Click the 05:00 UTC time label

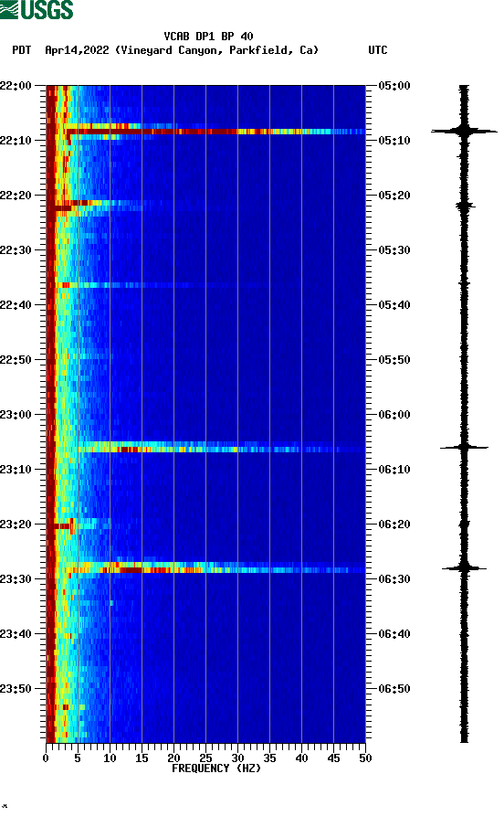click(x=394, y=85)
